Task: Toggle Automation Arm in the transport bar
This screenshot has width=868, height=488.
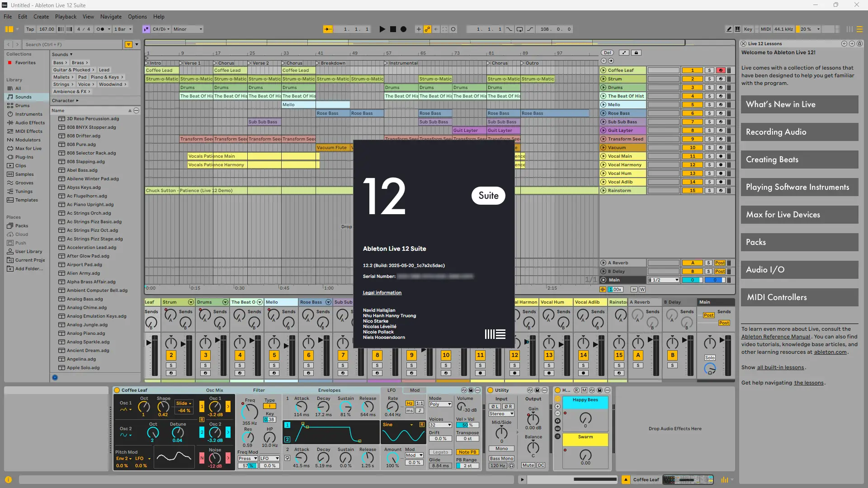Action: coord(427,29)
